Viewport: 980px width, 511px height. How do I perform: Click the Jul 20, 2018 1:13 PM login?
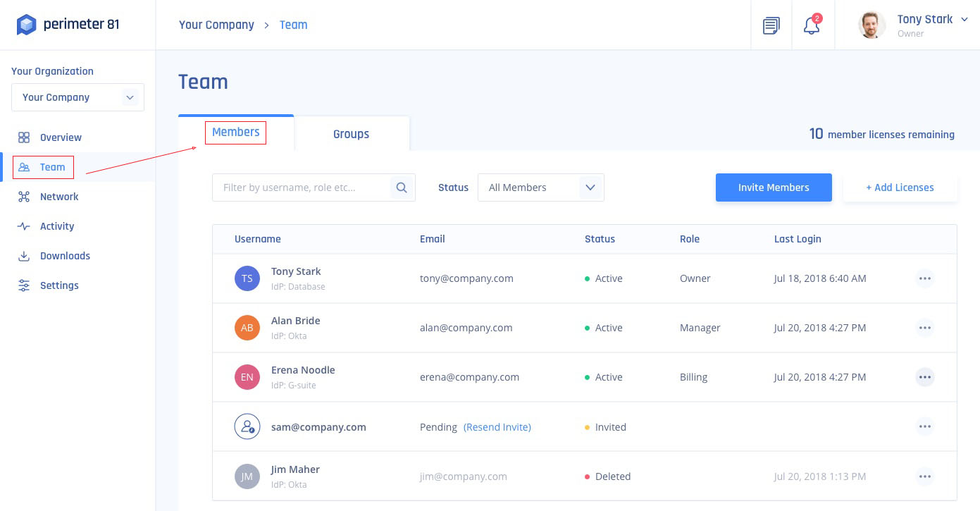pos(820,476)
